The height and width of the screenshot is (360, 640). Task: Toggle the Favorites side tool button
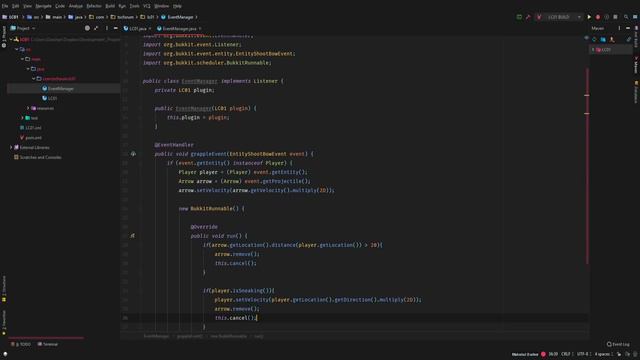(x=4, y=323)
